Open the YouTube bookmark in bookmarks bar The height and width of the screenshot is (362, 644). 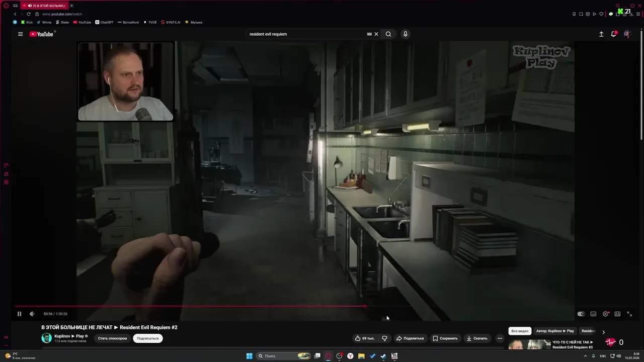pos(82,22)
